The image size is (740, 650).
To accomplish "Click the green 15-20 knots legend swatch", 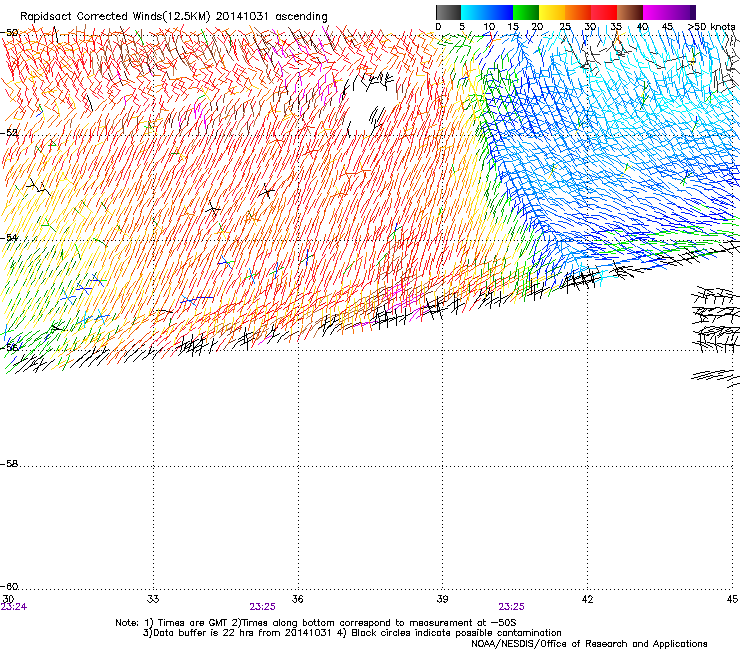I will pyautogui.click(x=526, y=12).
